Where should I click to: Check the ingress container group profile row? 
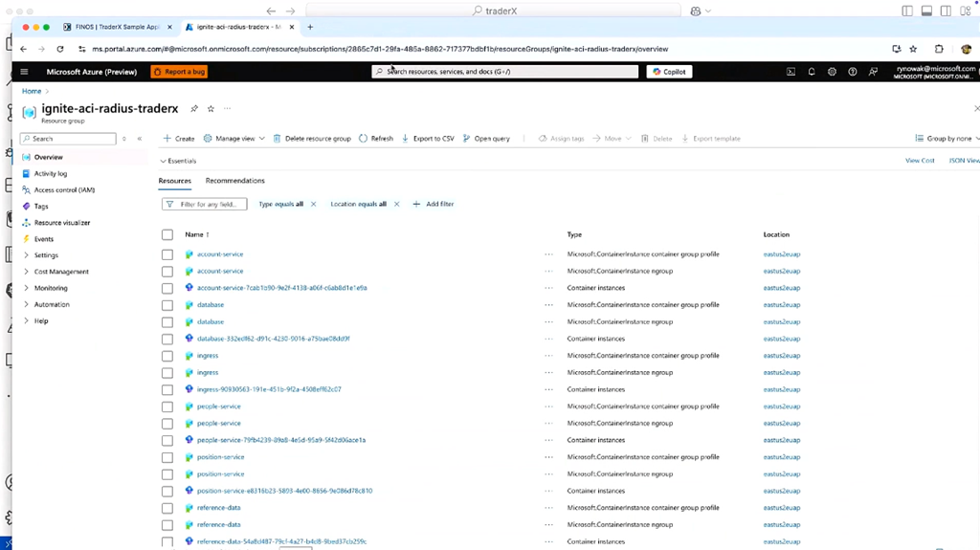167,356
